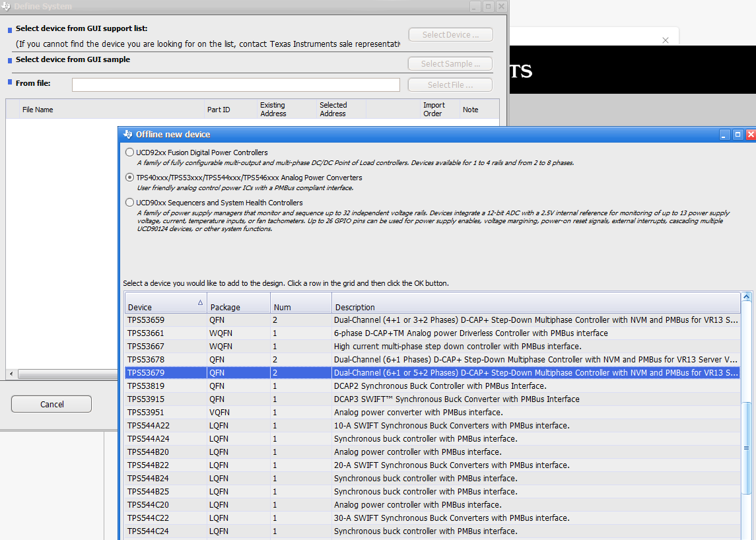
Task: Click the Package column header
Action: click(238, 303)
